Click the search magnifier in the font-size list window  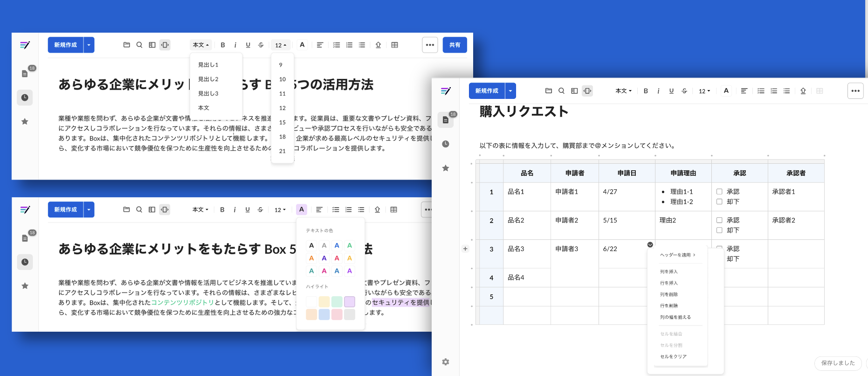pos(139,45)
